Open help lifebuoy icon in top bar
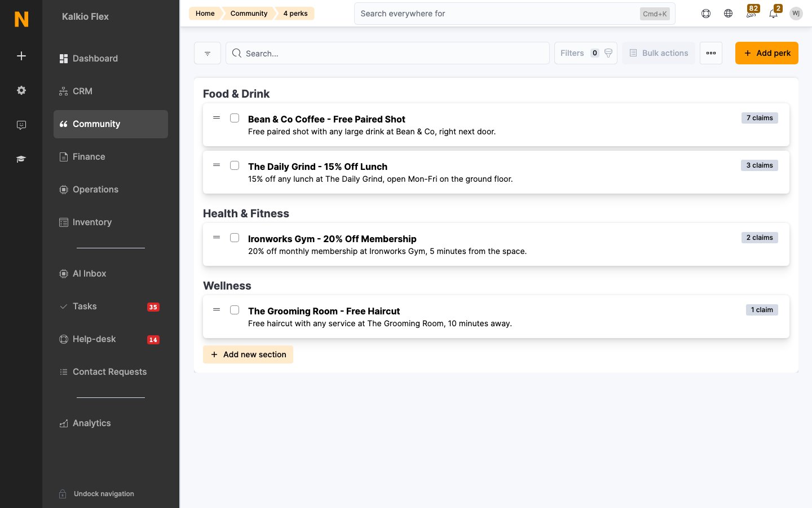The image size is (812, 508). pyautogui.click(x=706, y=14)
